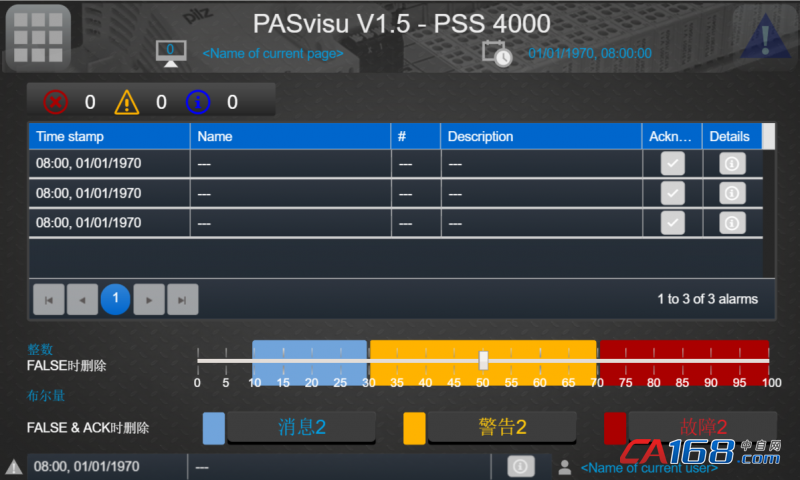Open details of third alarm row

[732, 223]
